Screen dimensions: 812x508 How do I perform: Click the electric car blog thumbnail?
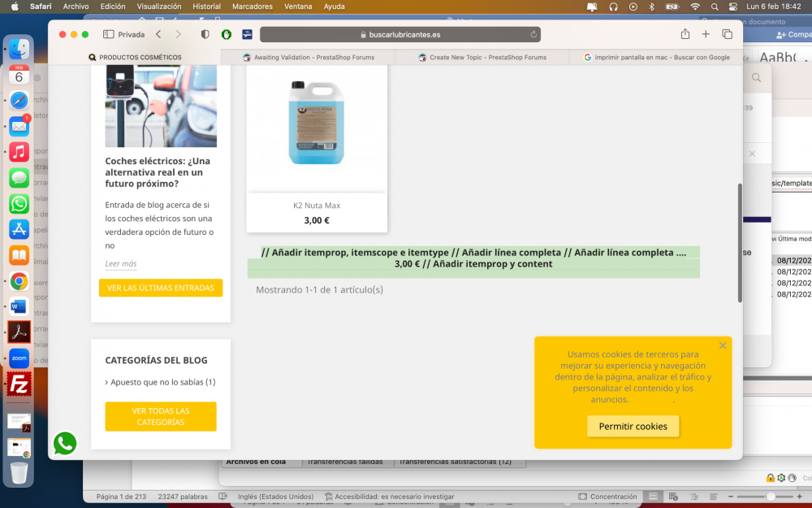coord(161,106)
